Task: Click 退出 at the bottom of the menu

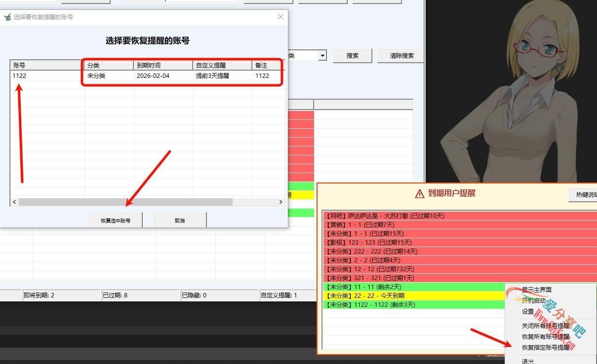Action: point(526,361)
